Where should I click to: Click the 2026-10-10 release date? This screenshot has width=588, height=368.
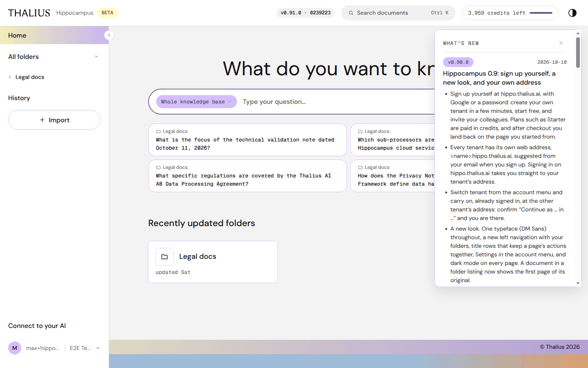click(552, 62)
